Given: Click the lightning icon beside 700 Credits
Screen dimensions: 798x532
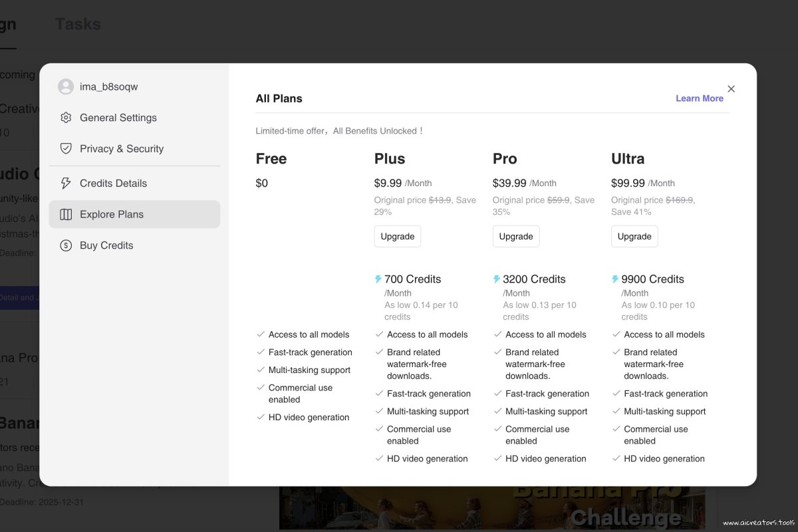Looking at the screenshot, I should 378,279.
